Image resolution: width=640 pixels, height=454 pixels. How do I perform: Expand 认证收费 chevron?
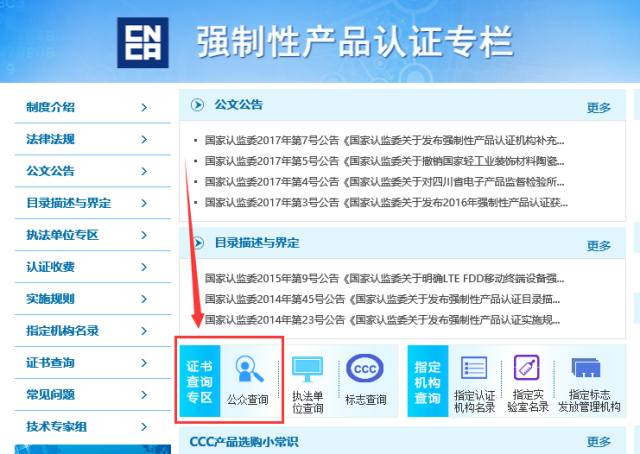click(144, 267)
